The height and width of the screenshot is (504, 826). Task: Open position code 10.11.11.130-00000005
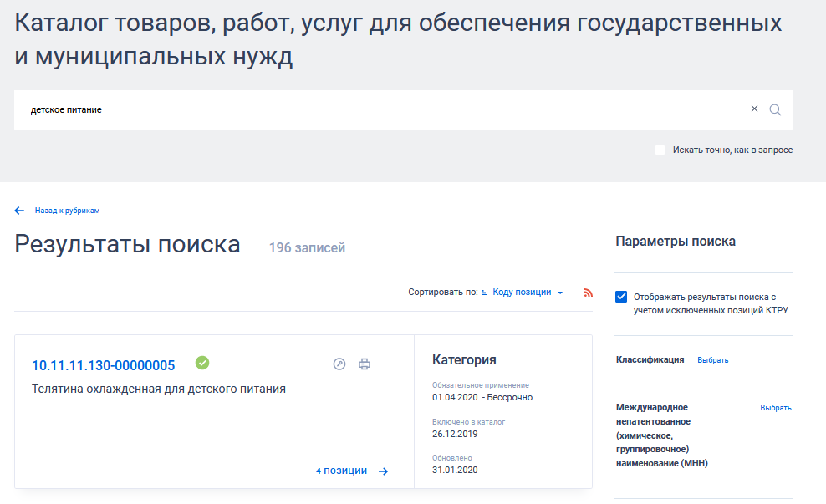pos(103,365)
